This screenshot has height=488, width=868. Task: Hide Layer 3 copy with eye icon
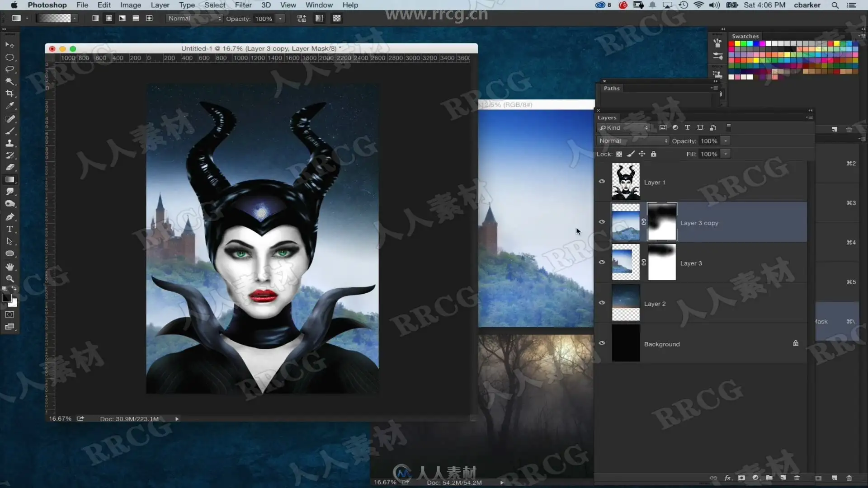coord(602,222)
